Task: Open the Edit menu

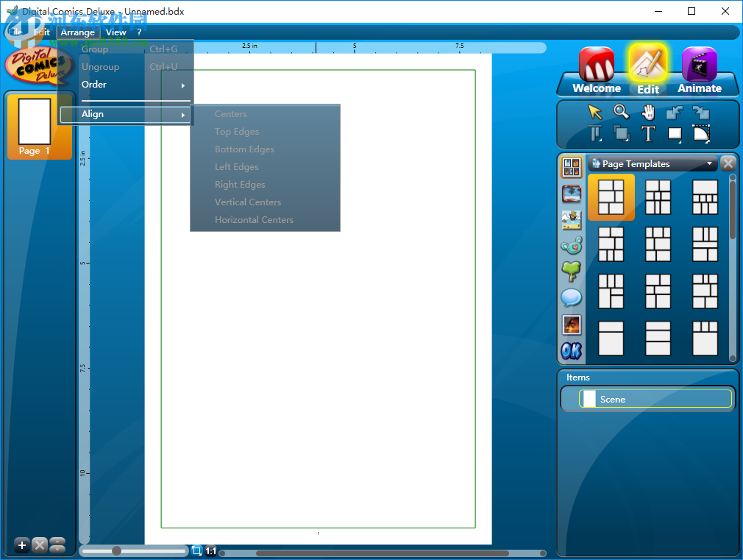Action: [42, 32]
